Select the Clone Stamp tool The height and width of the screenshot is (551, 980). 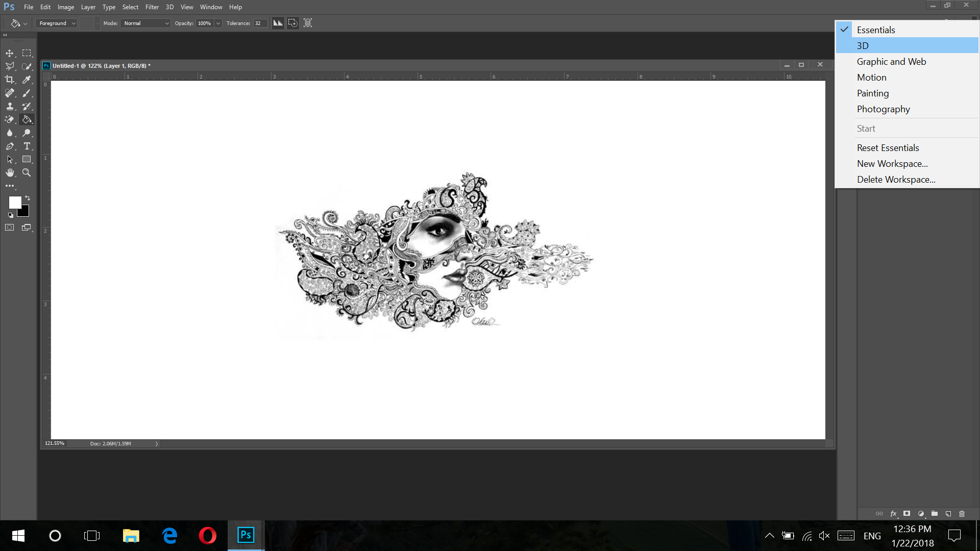[x=10, y=106]
